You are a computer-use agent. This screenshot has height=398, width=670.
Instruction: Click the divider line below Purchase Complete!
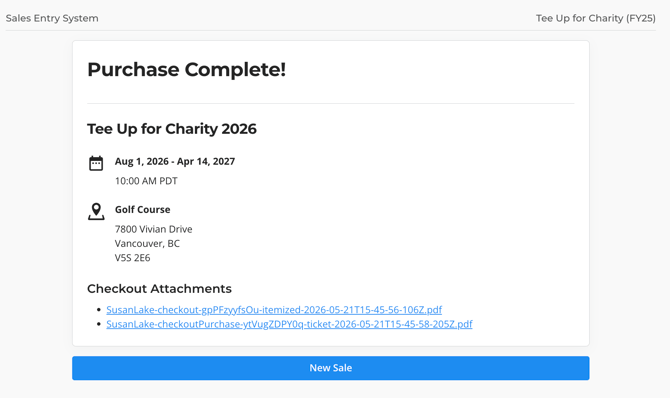(x=331, y=103)
